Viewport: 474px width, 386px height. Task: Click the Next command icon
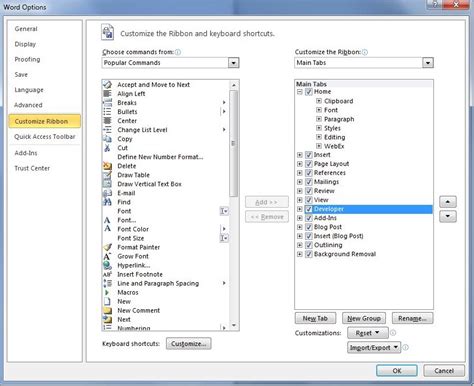(107, 319)
